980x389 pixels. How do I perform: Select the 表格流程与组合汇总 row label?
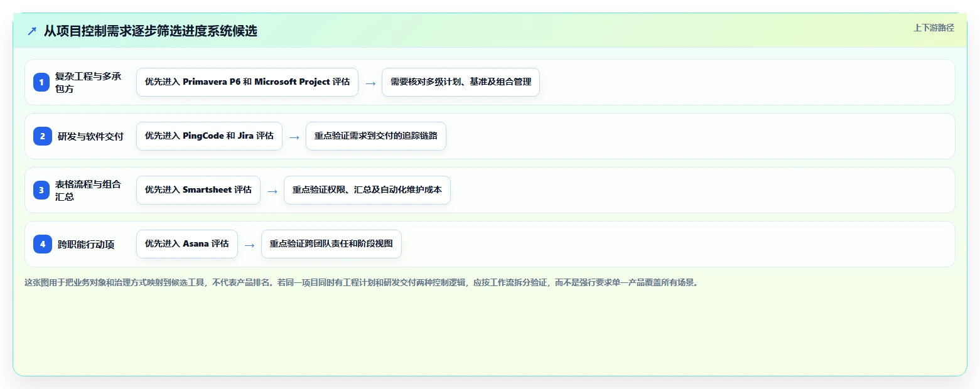89,190
